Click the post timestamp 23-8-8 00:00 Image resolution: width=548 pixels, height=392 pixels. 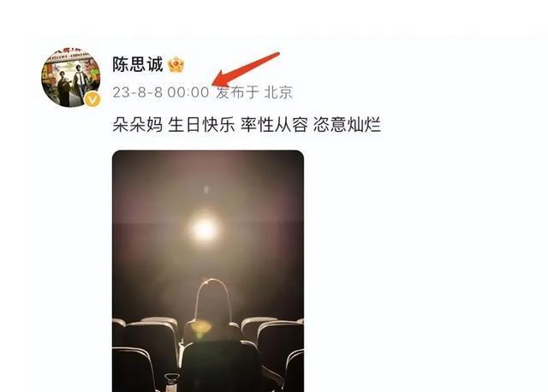[x=161, y=92]
